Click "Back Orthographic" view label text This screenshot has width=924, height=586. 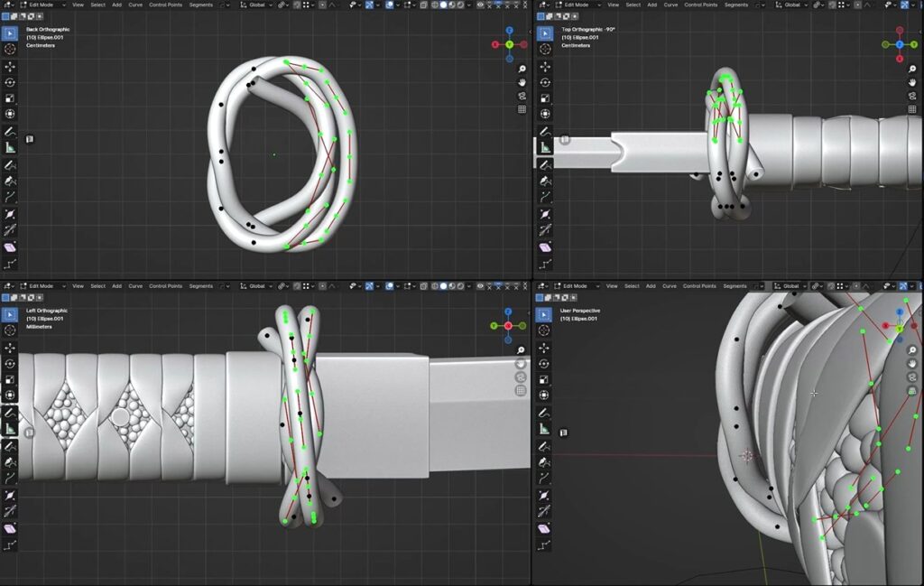click(48, 29)
